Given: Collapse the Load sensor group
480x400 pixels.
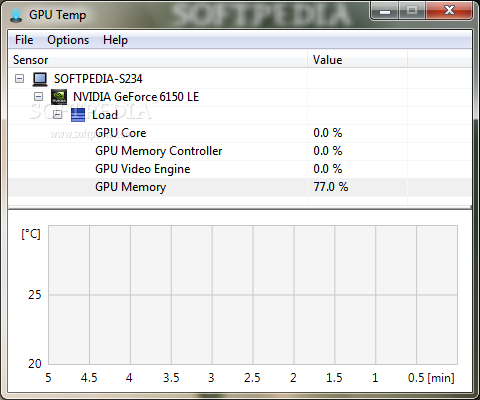Looking at the screenshot, I should click(x=57, y=115).
